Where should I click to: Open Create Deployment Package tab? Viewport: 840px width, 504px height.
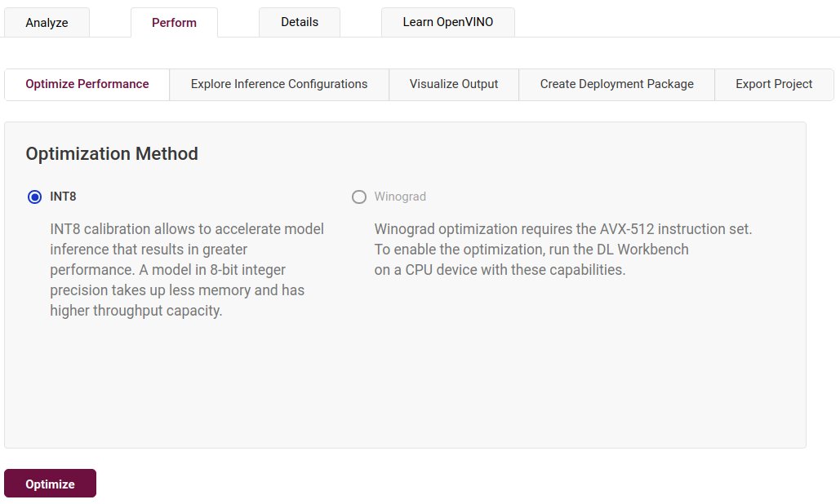coord(616,84)
